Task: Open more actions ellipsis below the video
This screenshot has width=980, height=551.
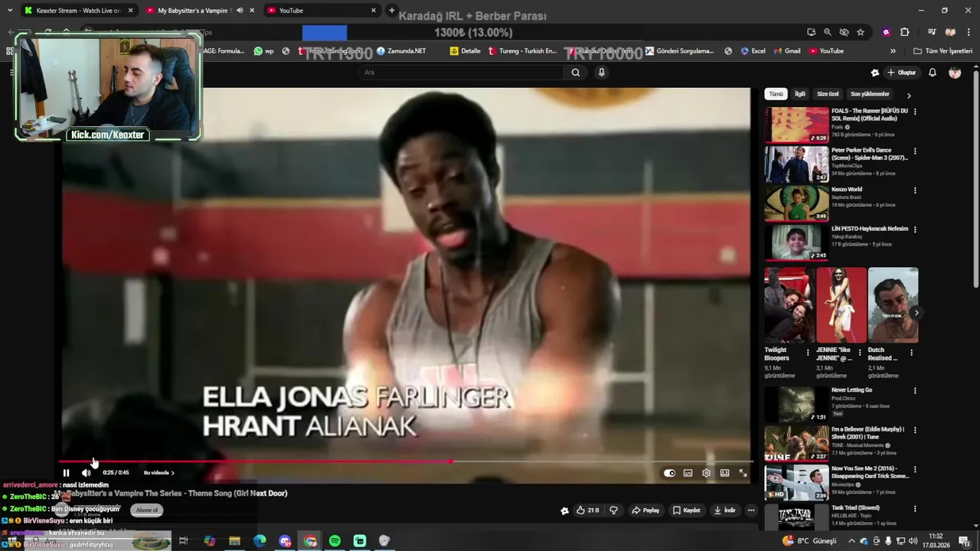Action: [x=751, y=510]
